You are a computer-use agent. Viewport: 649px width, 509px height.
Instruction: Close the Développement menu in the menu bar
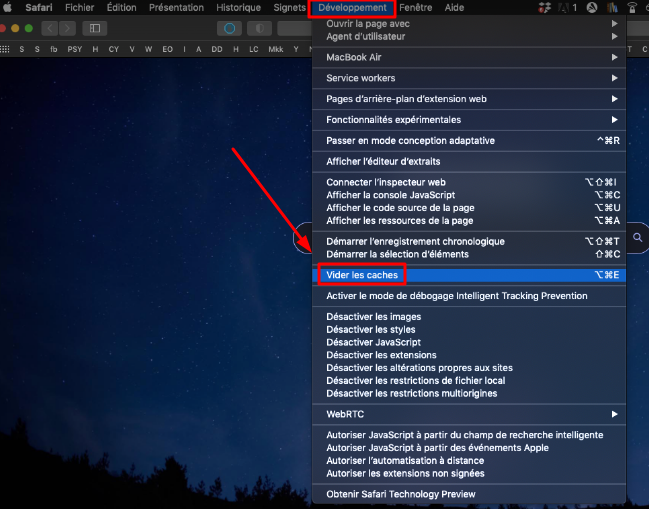point(352,7)
